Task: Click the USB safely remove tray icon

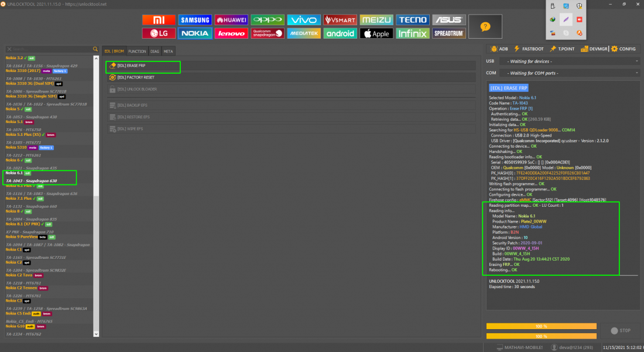Action: click(553, 6)
